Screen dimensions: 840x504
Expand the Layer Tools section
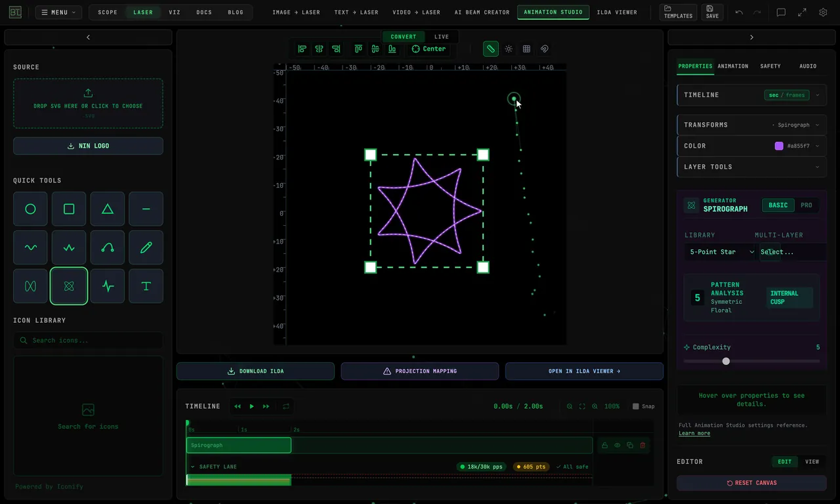click(751, 167)
